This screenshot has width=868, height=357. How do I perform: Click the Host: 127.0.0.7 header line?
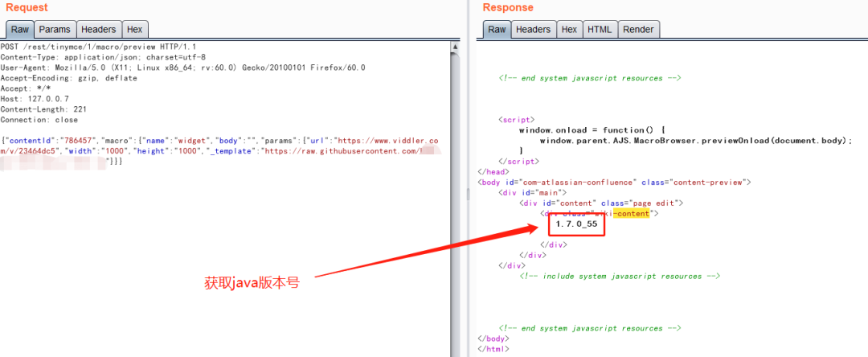(35, 99)
